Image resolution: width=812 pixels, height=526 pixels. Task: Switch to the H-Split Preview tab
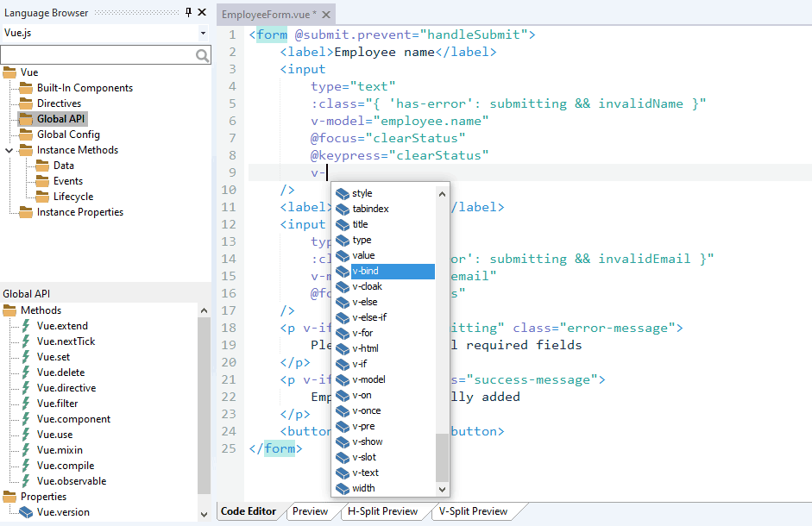coord(382,511)
